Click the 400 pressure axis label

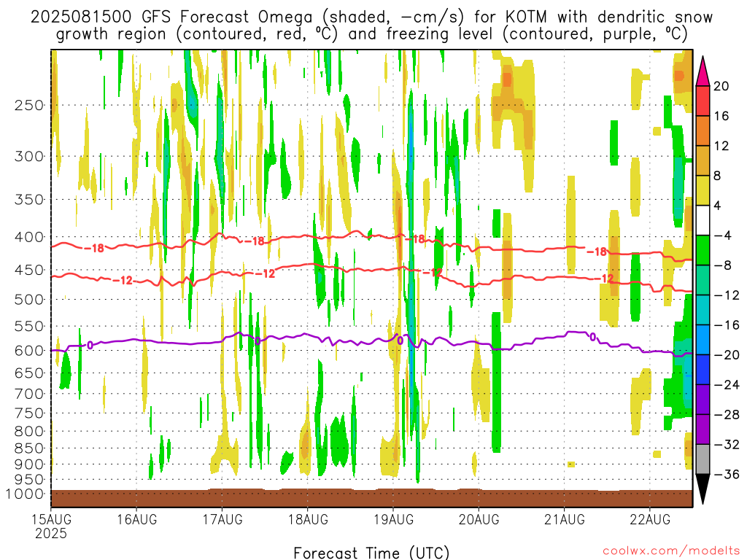coord(29,237)
